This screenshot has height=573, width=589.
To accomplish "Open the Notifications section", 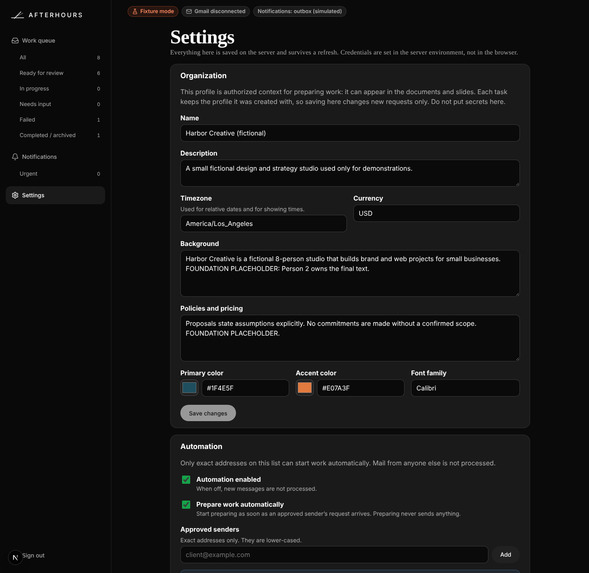I will [56, 157].
